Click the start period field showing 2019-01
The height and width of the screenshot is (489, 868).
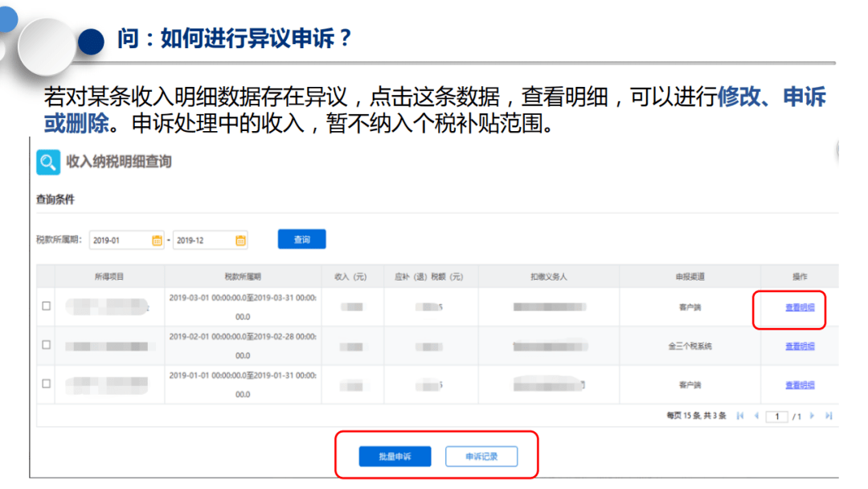127,240
